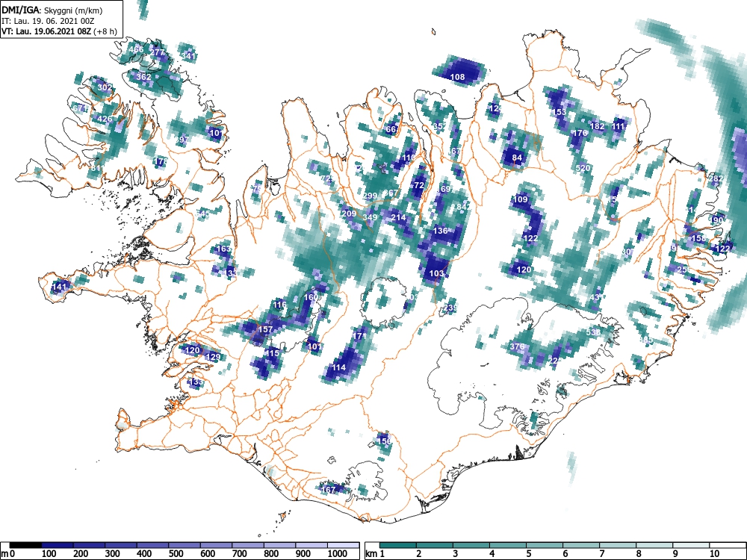747x560 pixels.
Task: Click the '100' label on meter legend
Action: click(49, 554)
